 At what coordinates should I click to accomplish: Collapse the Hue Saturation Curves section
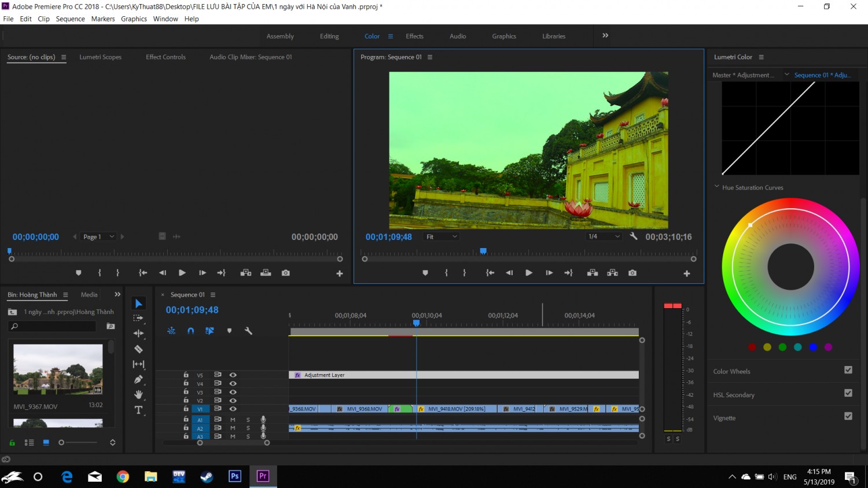point(717,187)
